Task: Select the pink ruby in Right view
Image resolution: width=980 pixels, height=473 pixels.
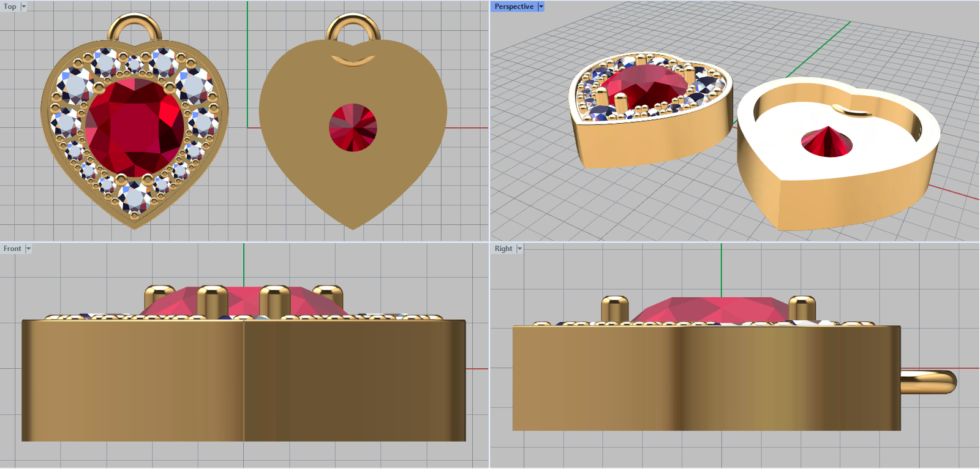Action: pyautogui.click(x=710, y=309)
